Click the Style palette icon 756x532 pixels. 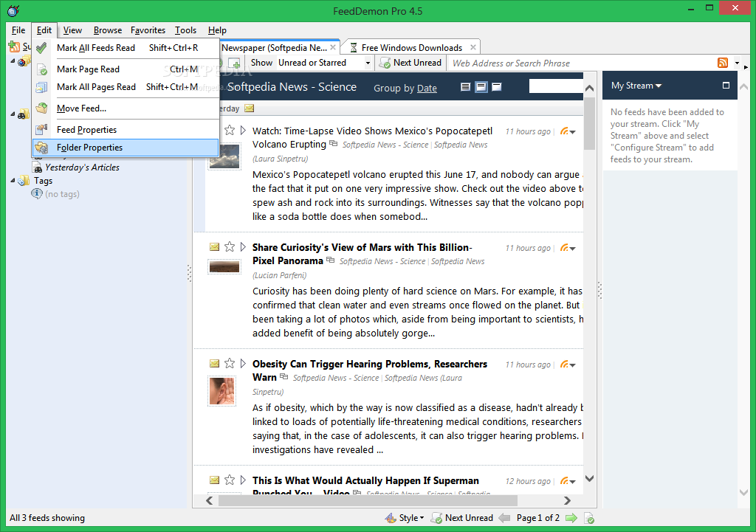(x=391, y=518)
